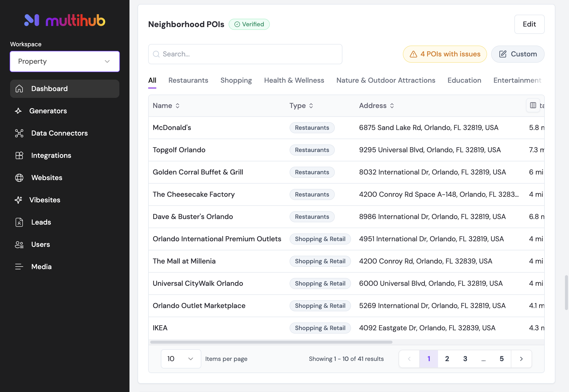
Task: Select page 1 button
Action: pos(429,359)
